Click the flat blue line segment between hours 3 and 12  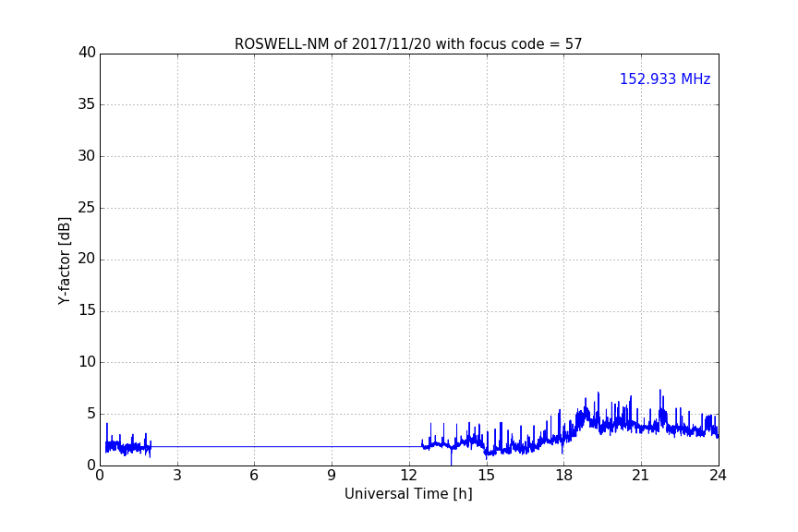click(x=285, y=447)
